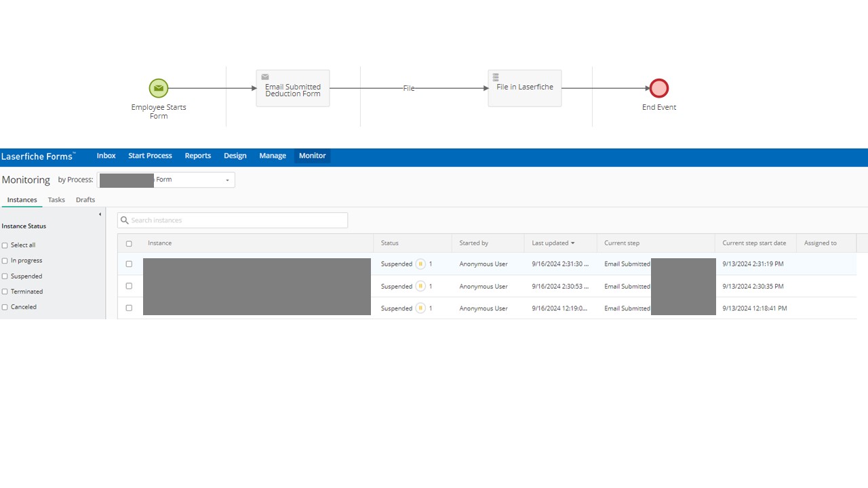Viewport: 868px width, 488px height.
Task: Click the search magnifier icon
Action: point(125,220)
